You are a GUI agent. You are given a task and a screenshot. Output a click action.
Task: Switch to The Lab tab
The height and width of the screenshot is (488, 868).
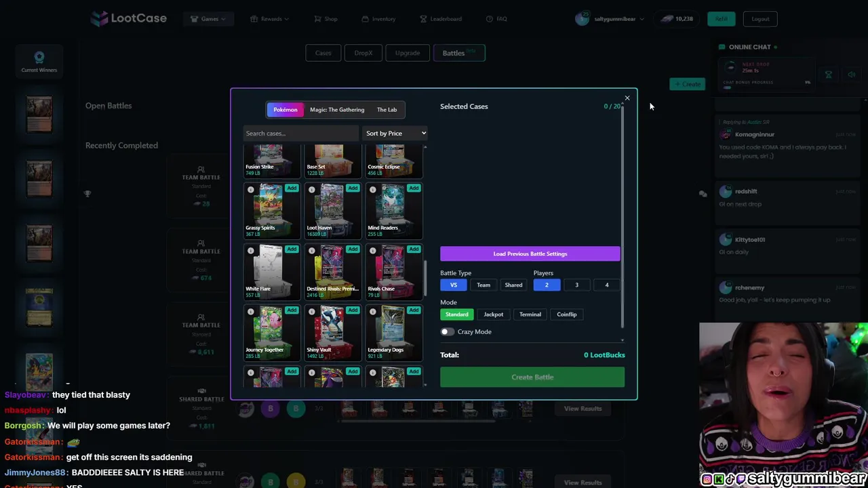[x=387, y=110]
